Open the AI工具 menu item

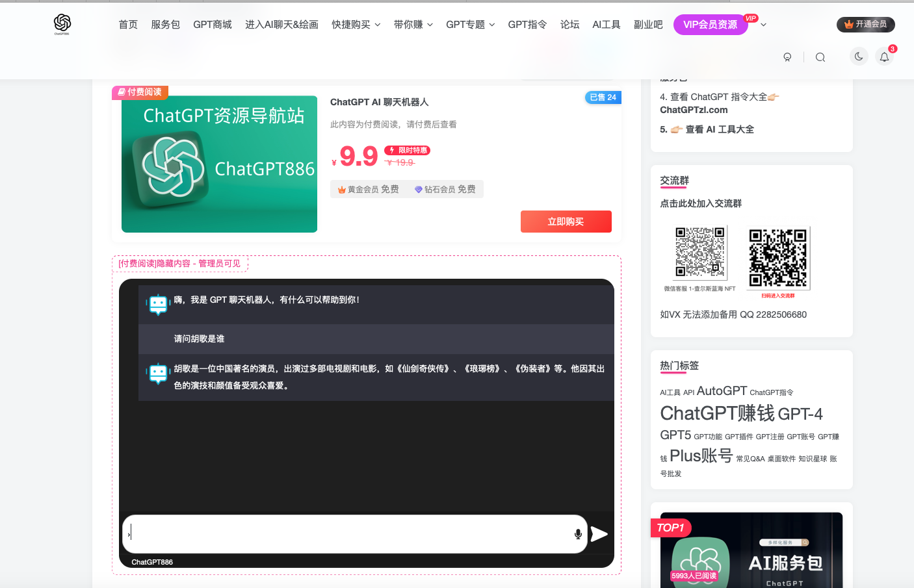(x=606, y=24)
